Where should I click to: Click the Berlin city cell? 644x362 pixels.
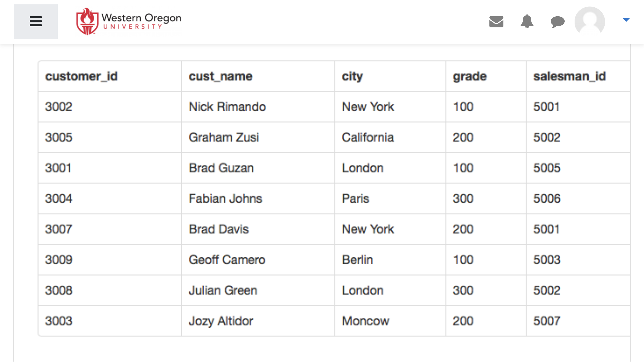tap(390, 260)
